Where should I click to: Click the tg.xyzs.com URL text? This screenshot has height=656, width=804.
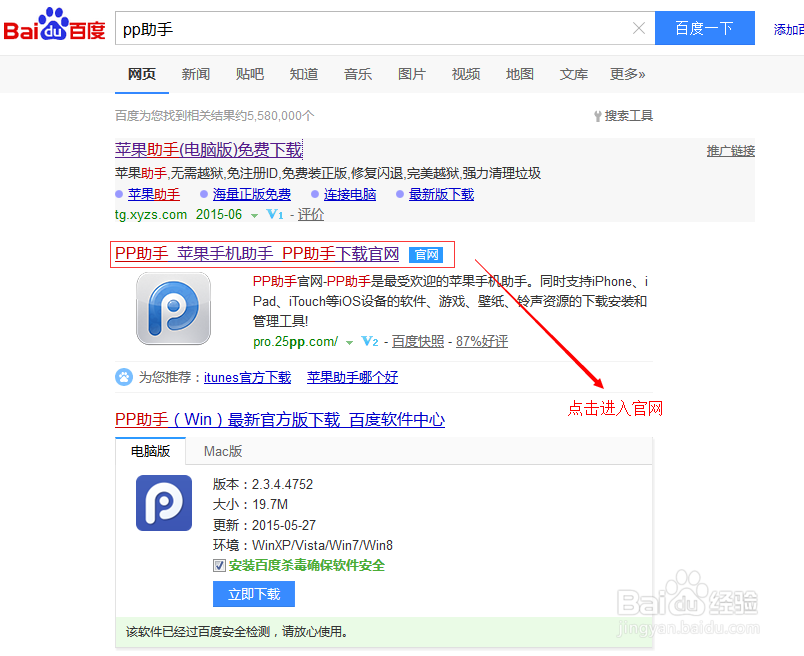(x=151, y=214)
